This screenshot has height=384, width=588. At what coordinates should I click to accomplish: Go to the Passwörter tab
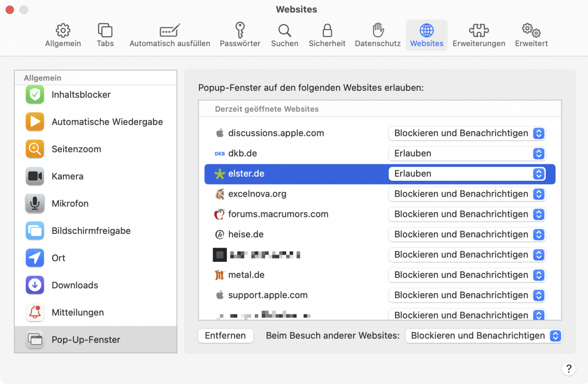point(240,35)
